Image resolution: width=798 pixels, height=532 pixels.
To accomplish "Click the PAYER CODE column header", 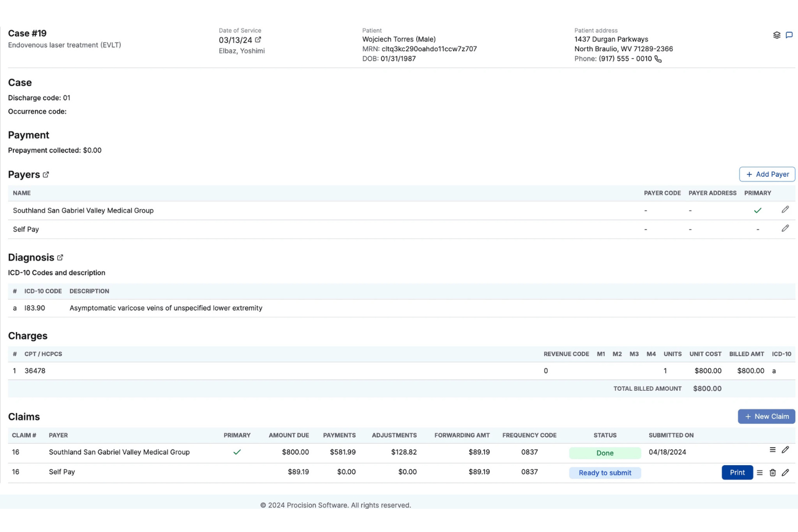I will (662, 193).
